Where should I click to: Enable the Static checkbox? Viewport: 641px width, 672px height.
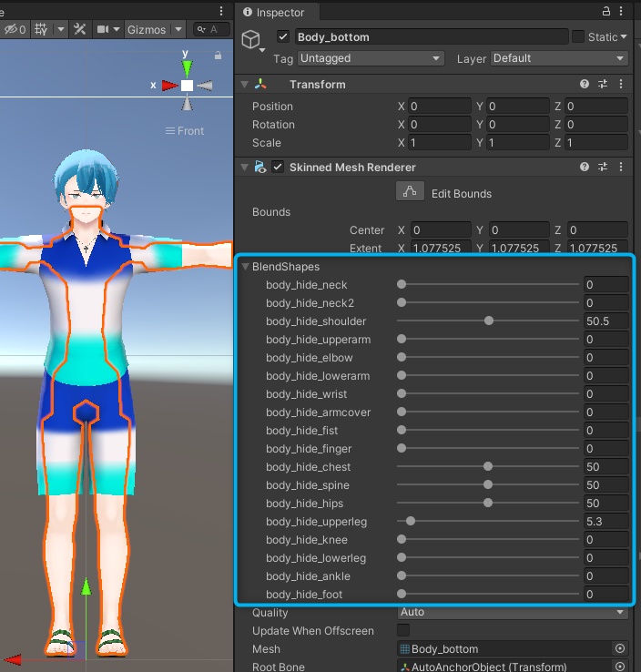[x=578, y=37]
